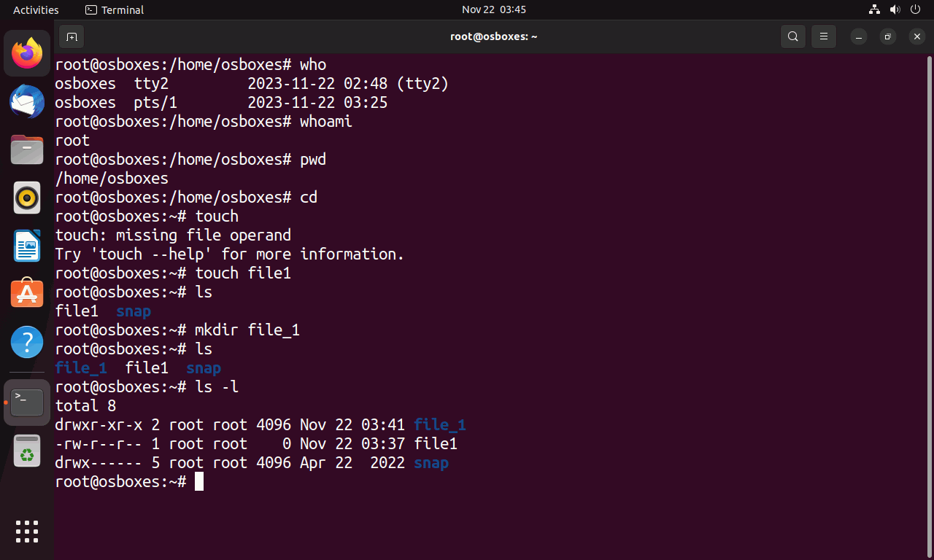Open the Trash from the dock
Viewport: 934px width, 560px height.
tap(27, 451)
